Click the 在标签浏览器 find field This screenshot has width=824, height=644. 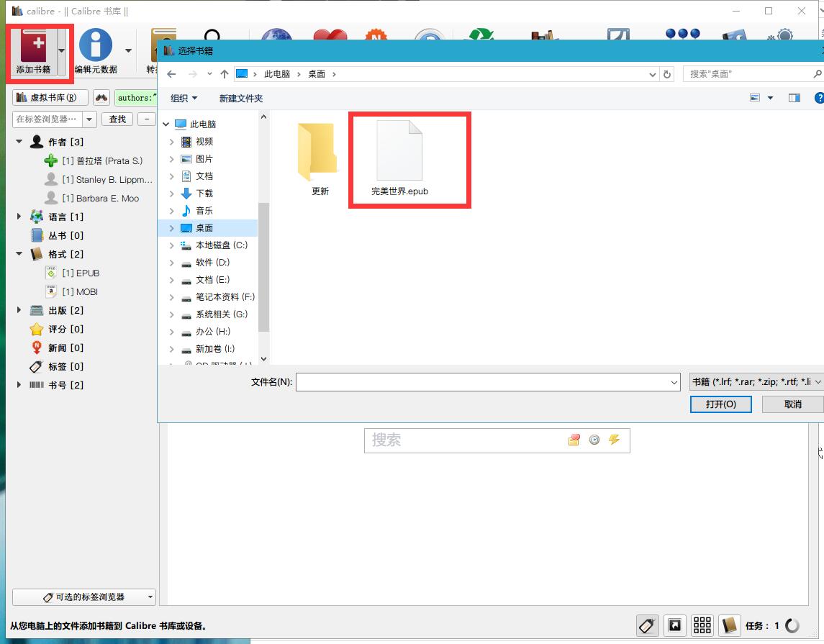[47, 119]
